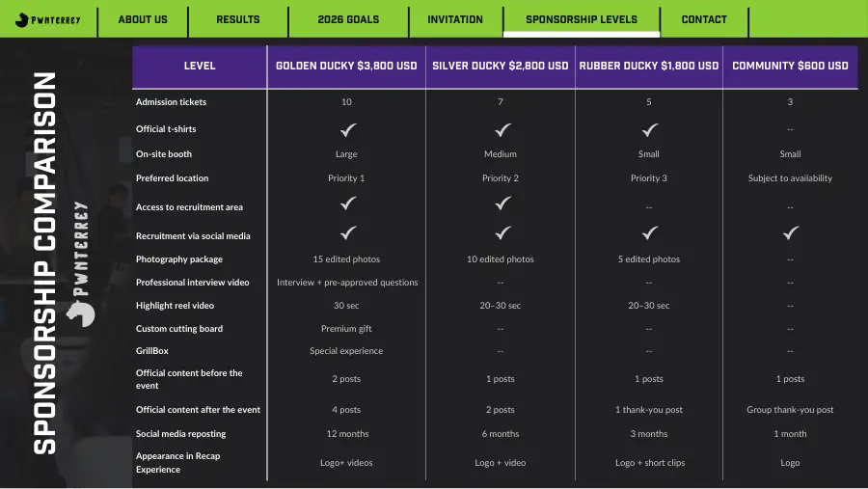This screenshot has height=489, width=868.
Task: Click the Golden Ducky $3,800 USD header
Action: tap(346, 66)
